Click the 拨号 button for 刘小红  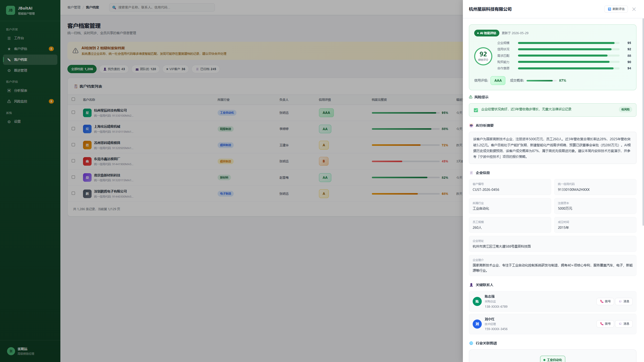605,324
